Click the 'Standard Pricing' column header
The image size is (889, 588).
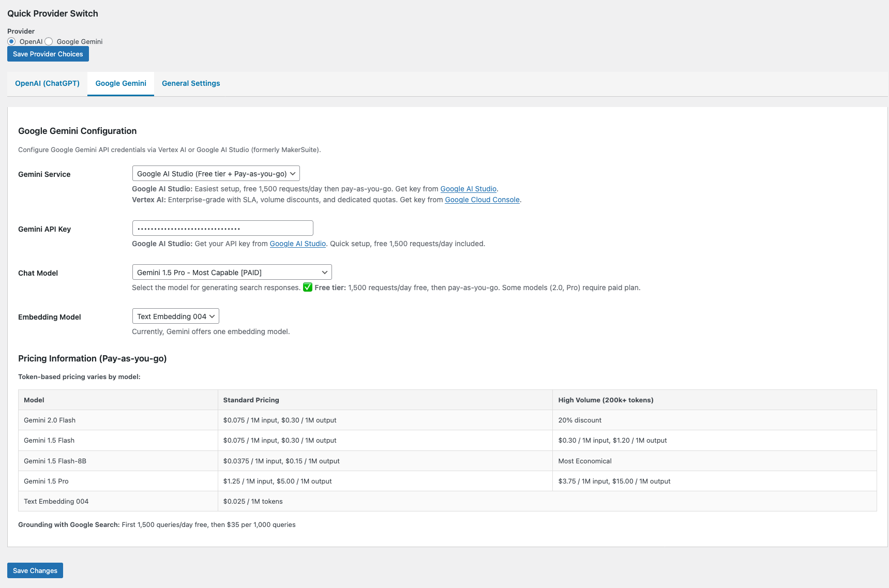point(385,400)
